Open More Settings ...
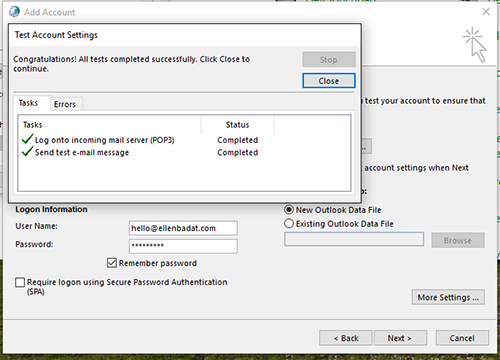500x360 pixels. tap(448, 297)
